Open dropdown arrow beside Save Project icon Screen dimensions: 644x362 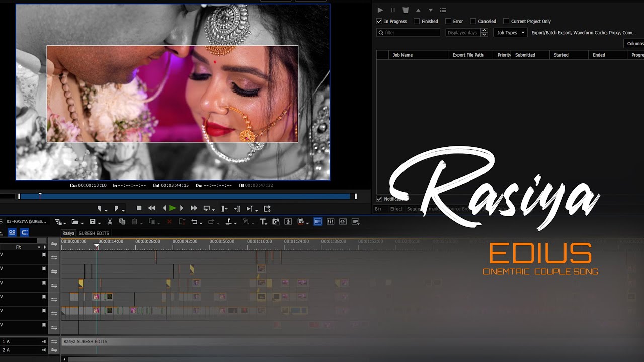tap(99, 223)
